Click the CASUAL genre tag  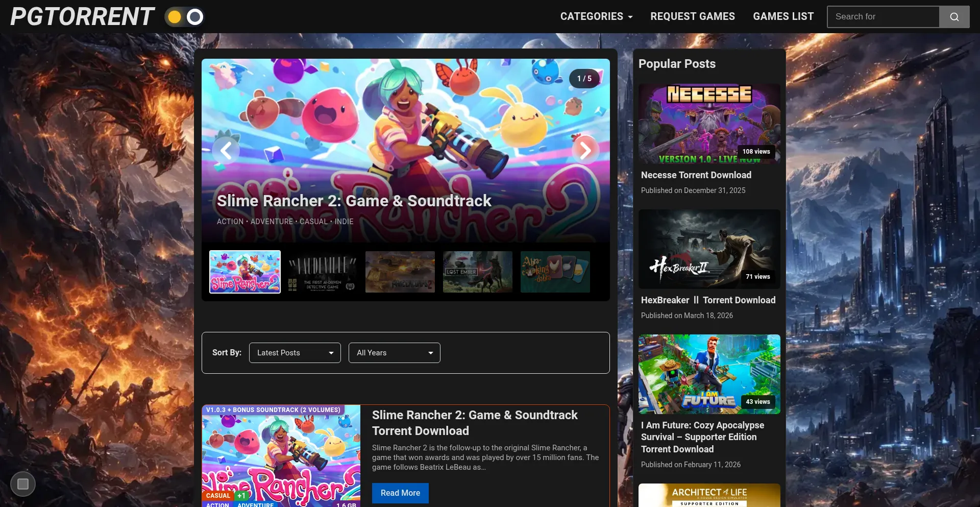coord(218,495)
